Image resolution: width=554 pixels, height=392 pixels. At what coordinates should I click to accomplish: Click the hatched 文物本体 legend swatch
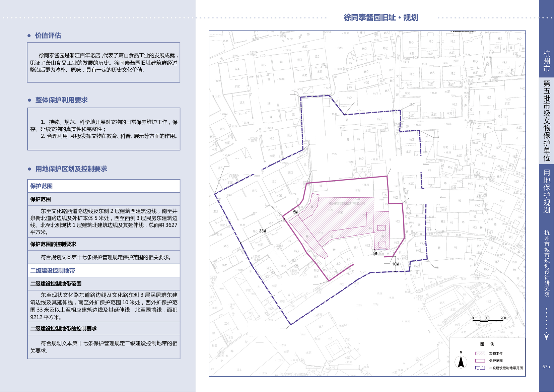[480, 353]
